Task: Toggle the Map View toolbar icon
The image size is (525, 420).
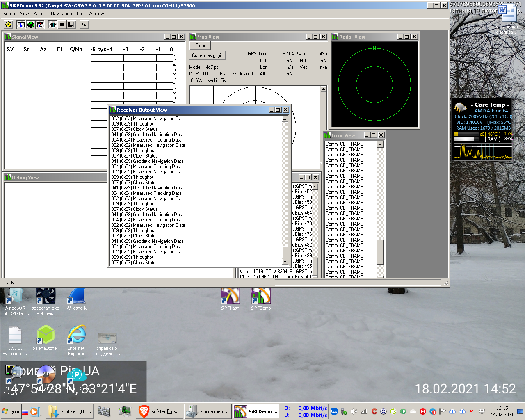Action: click(40, 25)
